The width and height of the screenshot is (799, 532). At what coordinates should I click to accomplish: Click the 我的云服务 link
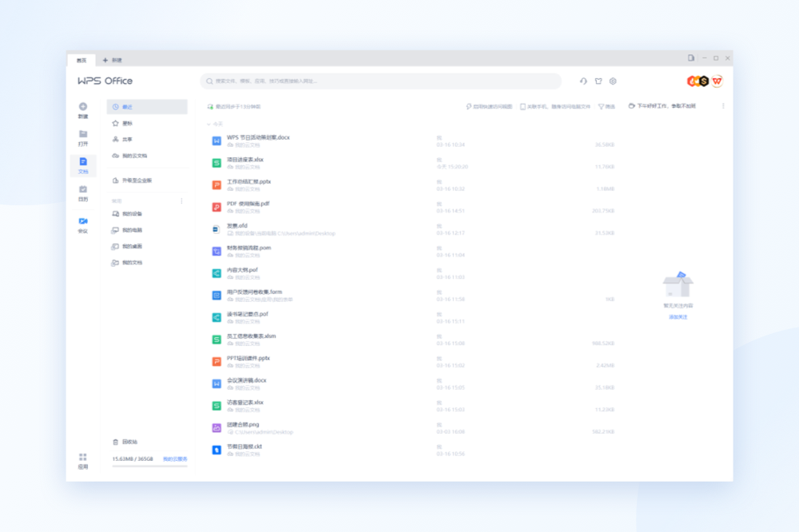point(175,459)
